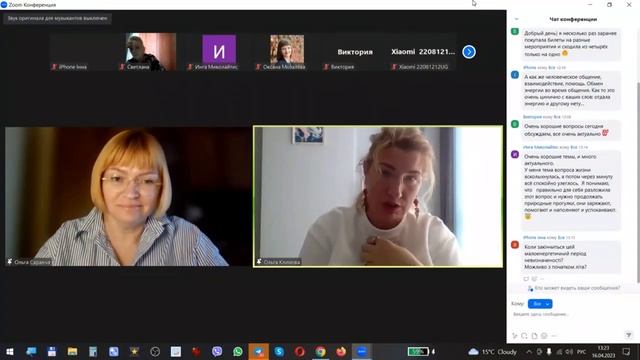Viewport: 640px width, 360px height.
Task: Switch input language РУС in tray
Action: click(x=582, y=351)
